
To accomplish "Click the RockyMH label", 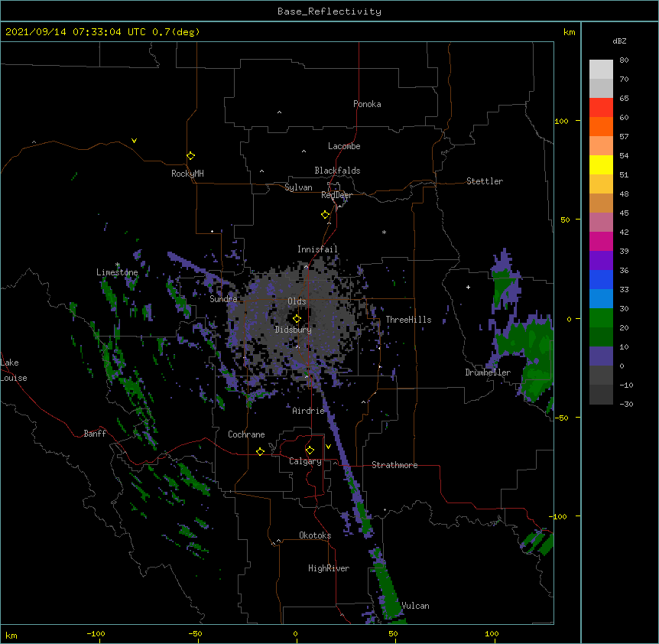I will click(x=187, y=174).
